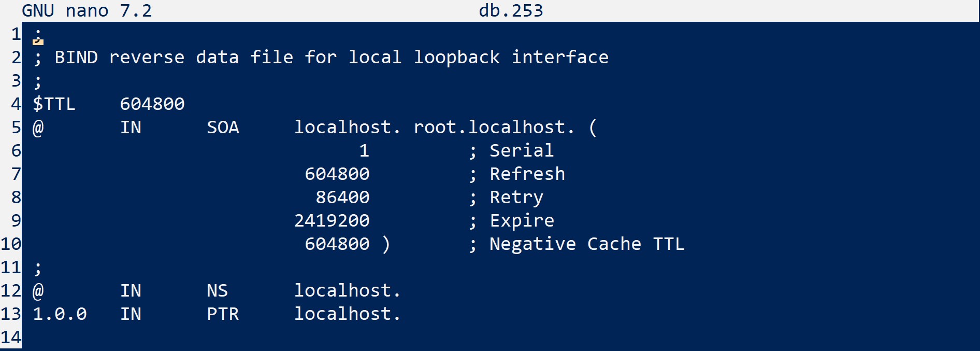Place cursor on the 1.0.0 entry
Viewport: 980px width, 351px height.
60,314
